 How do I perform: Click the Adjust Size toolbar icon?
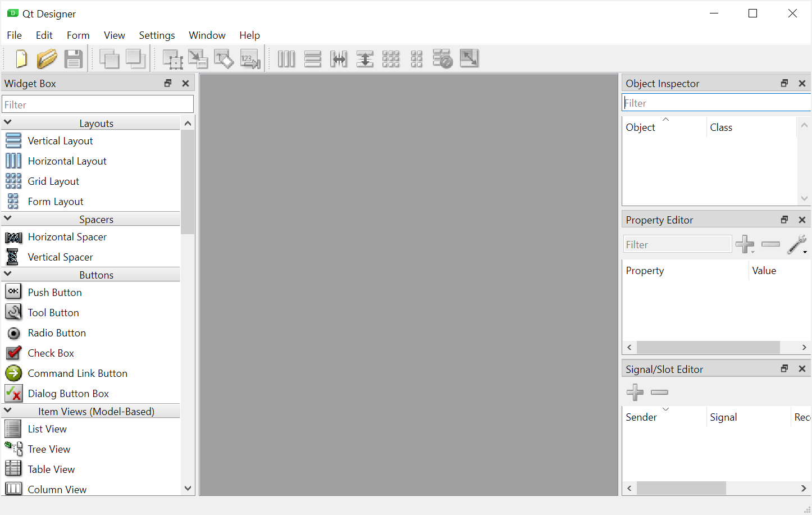[469, 58]
